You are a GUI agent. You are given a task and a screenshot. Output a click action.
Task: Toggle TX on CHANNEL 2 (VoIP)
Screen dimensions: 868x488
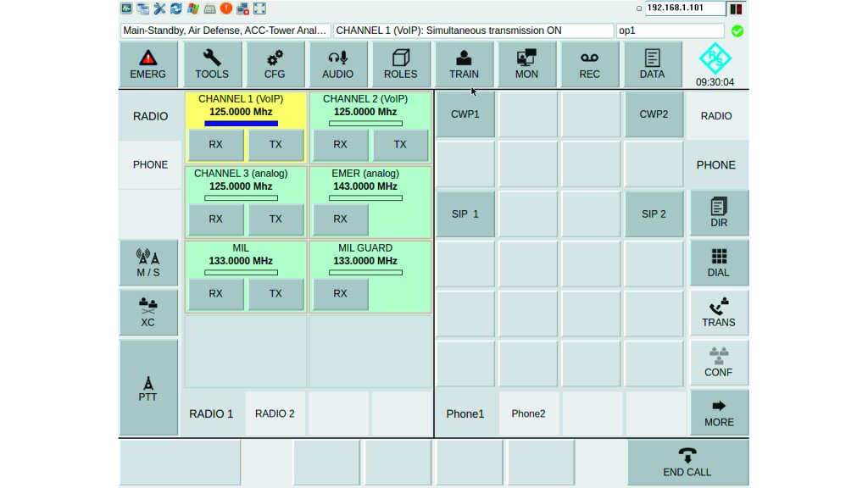tap(400, 144)
